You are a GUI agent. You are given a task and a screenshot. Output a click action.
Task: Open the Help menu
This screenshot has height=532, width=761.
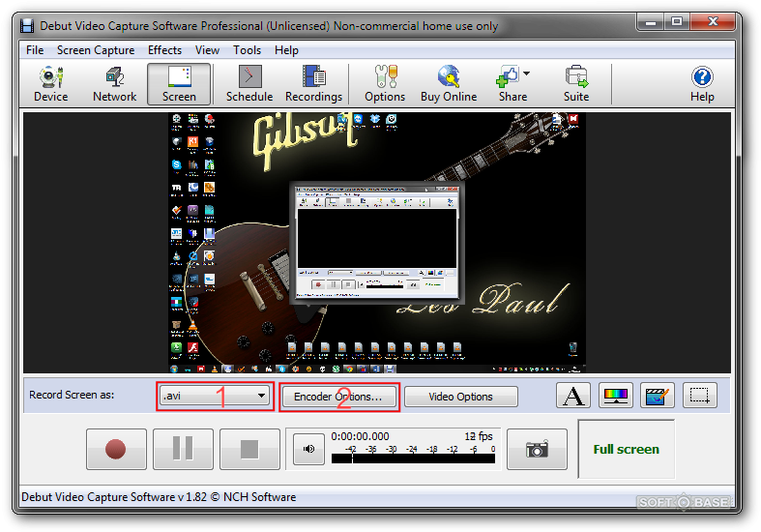(x=286, y=50)
